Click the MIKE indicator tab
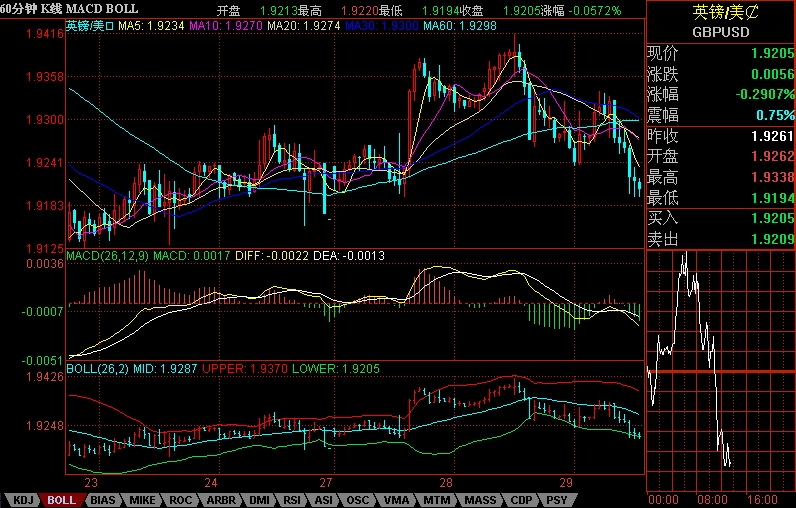 click(143, 499)
